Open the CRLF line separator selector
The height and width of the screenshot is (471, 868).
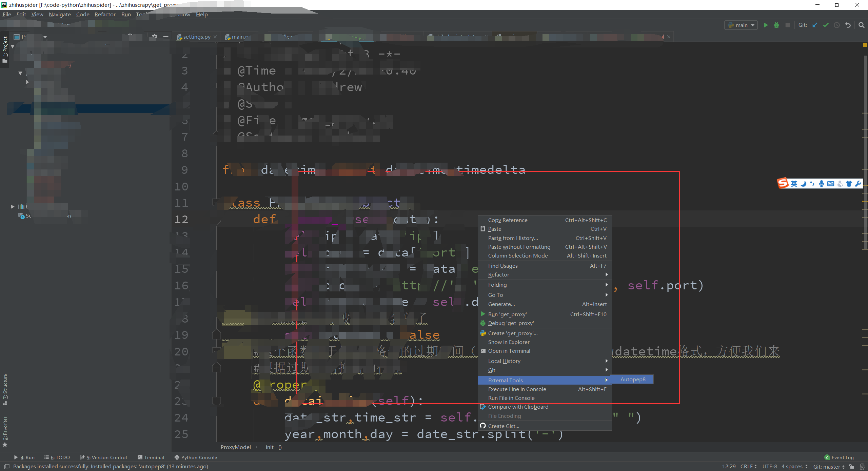point(748,467)
